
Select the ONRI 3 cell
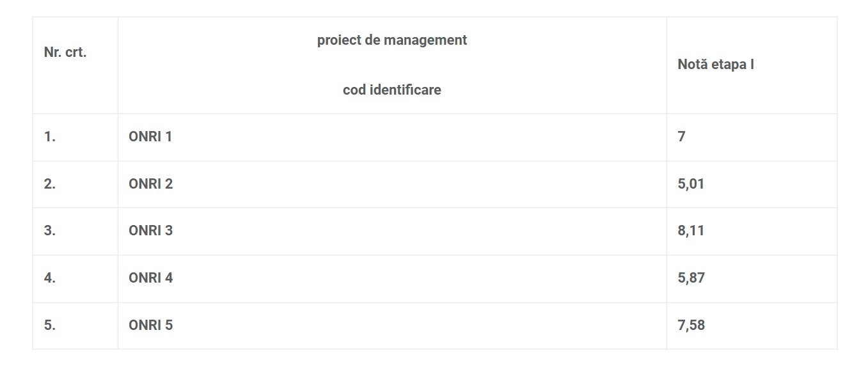tap(150, 231)
